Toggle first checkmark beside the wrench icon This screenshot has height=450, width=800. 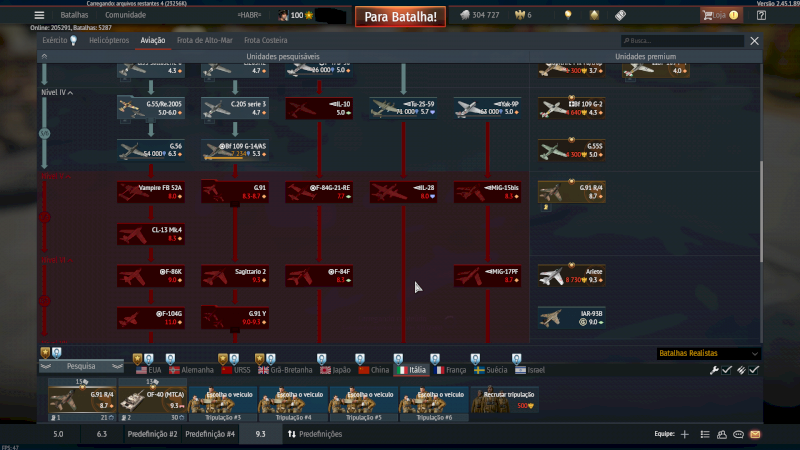coord(727,370)
